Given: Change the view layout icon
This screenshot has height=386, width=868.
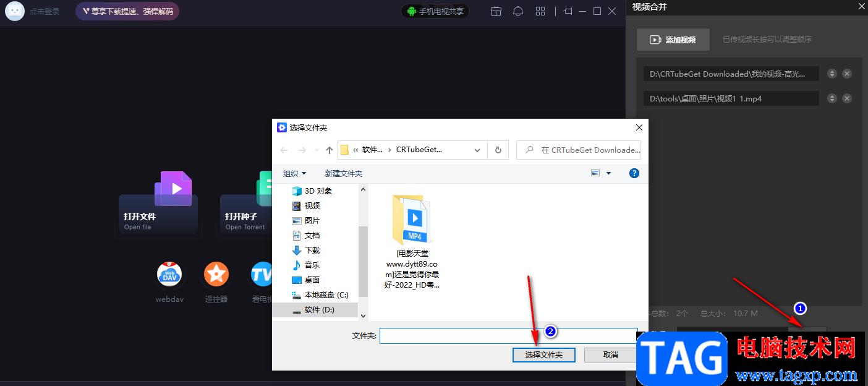Looking at the screenshot, I should [x=595, y=173].
